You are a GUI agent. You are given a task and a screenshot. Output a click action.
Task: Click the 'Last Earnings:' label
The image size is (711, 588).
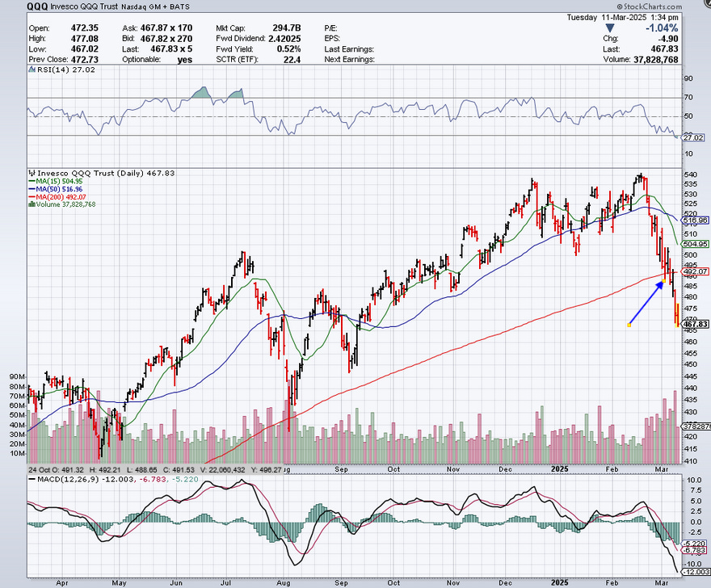point(349,49)
